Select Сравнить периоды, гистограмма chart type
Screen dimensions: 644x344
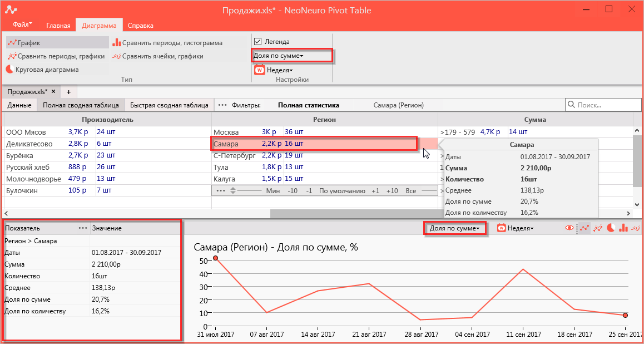click(167, 42)
